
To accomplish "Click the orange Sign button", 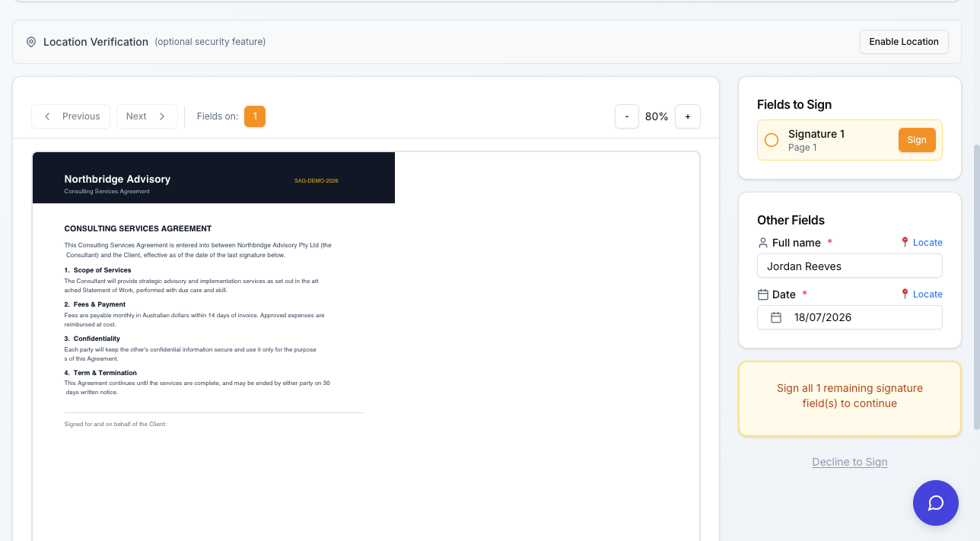I will 917,140.
